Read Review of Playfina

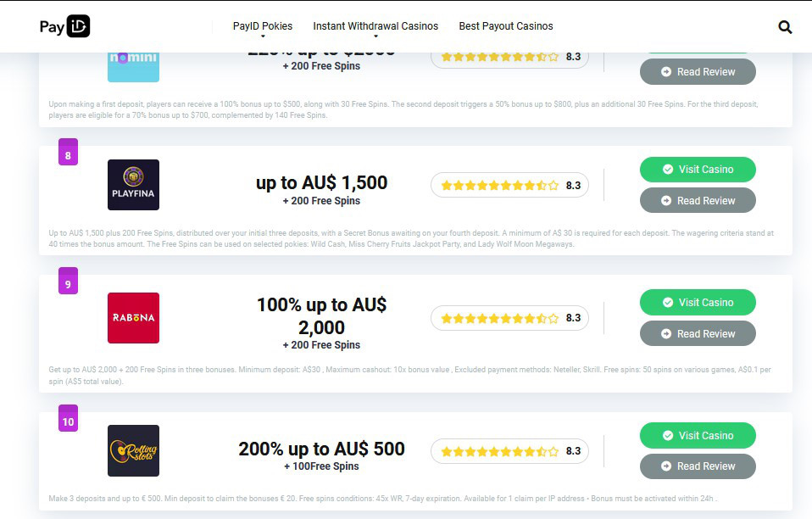[x=698, y=200]
